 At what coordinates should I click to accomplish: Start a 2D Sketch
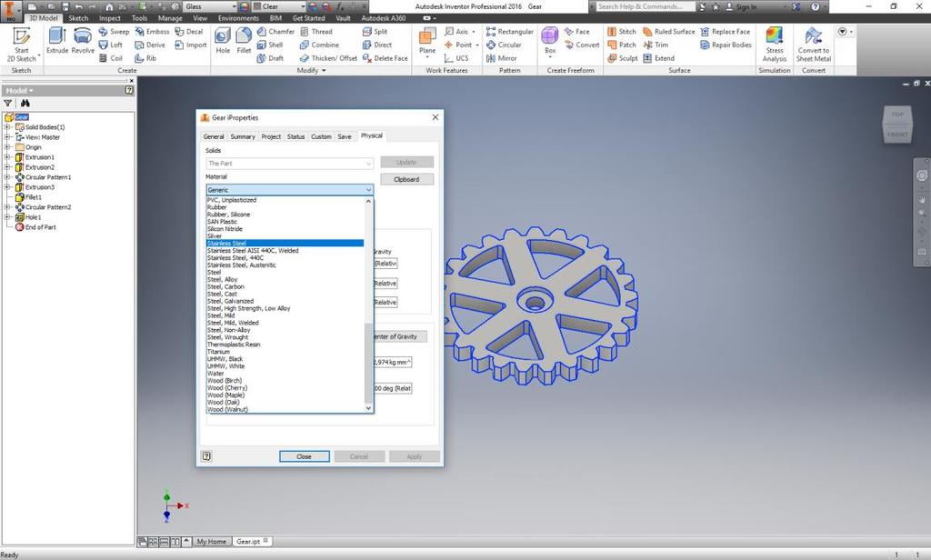22,44
